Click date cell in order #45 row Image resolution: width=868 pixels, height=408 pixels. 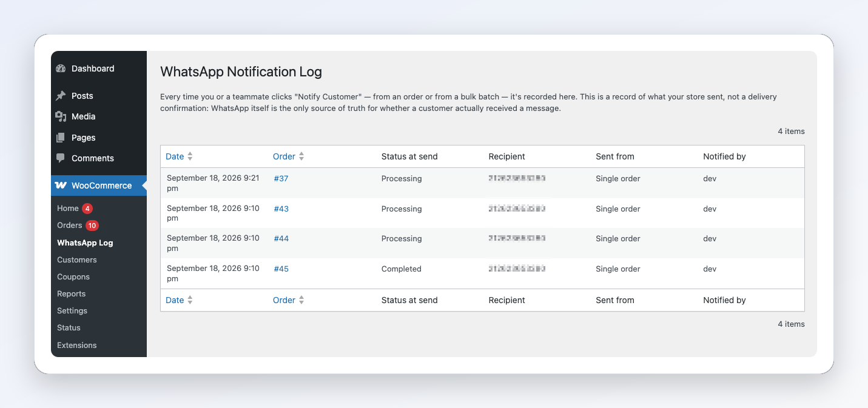[213, 273]
